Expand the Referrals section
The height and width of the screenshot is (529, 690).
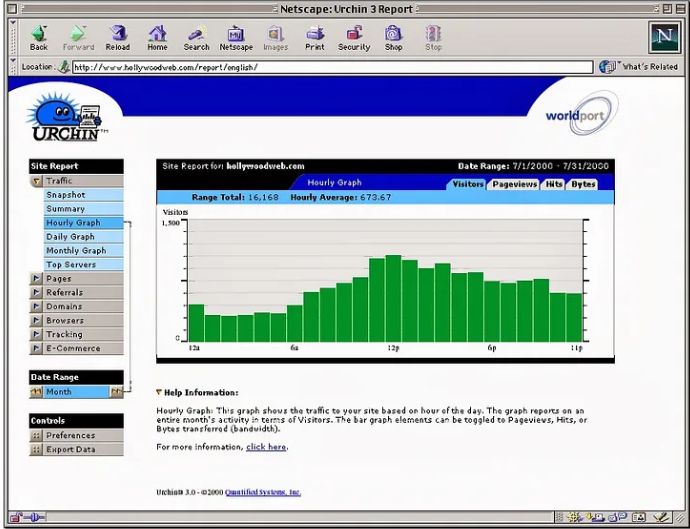click(x=37, y=293)
